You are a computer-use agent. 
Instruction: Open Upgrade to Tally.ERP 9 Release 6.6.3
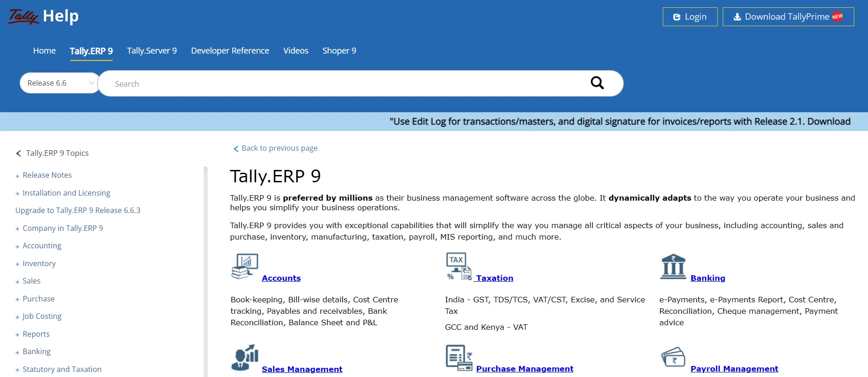tap(78, 210)
